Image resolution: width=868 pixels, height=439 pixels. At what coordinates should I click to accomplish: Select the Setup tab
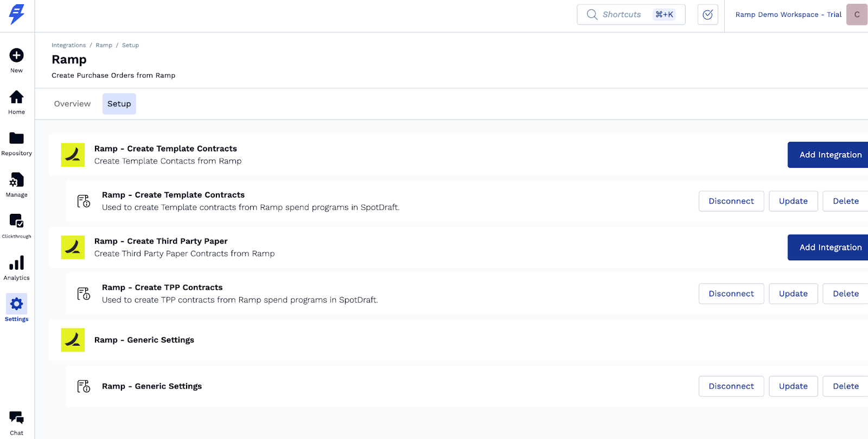point(119,104)
